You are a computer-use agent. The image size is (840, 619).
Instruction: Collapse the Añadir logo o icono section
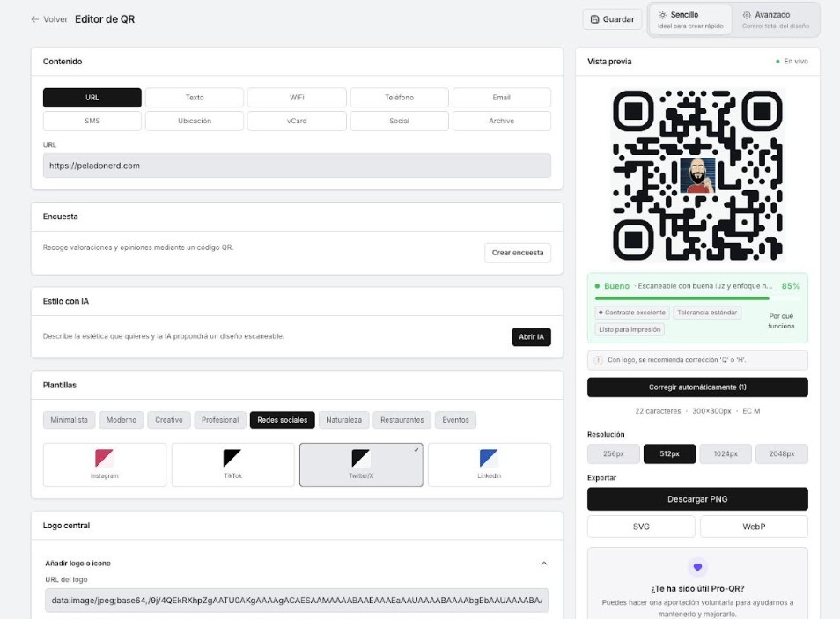544,564
